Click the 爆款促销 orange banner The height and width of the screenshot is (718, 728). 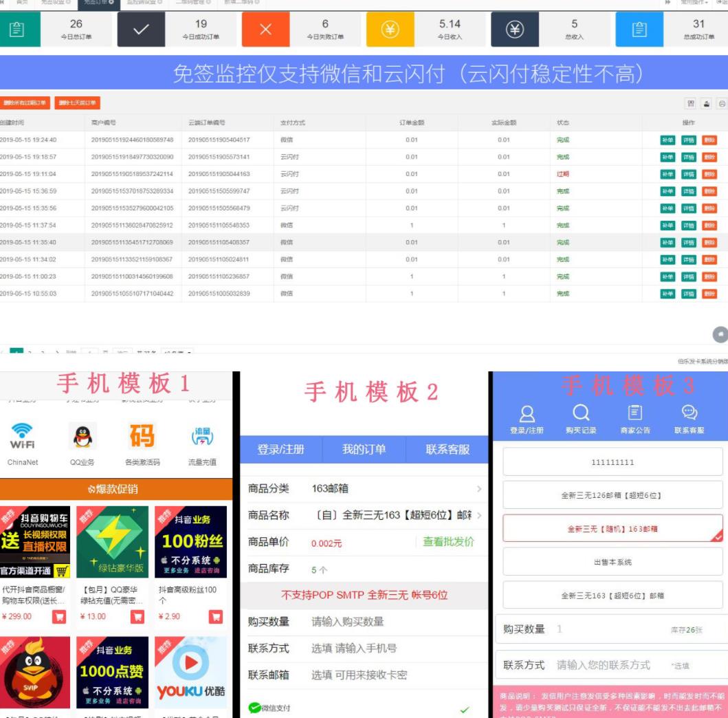(x=116, y=489)
